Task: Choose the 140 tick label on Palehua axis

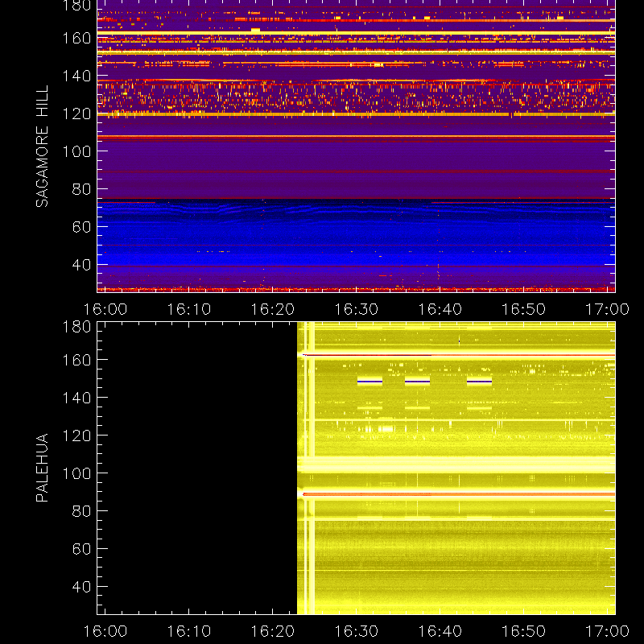Action: 76,398
